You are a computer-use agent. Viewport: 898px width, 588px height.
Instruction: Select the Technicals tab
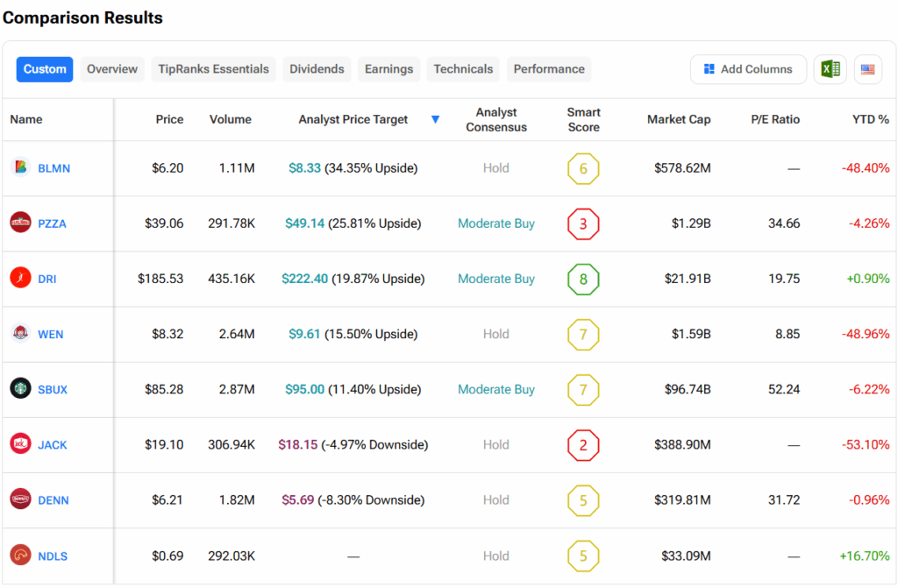(x=463, y=69)
